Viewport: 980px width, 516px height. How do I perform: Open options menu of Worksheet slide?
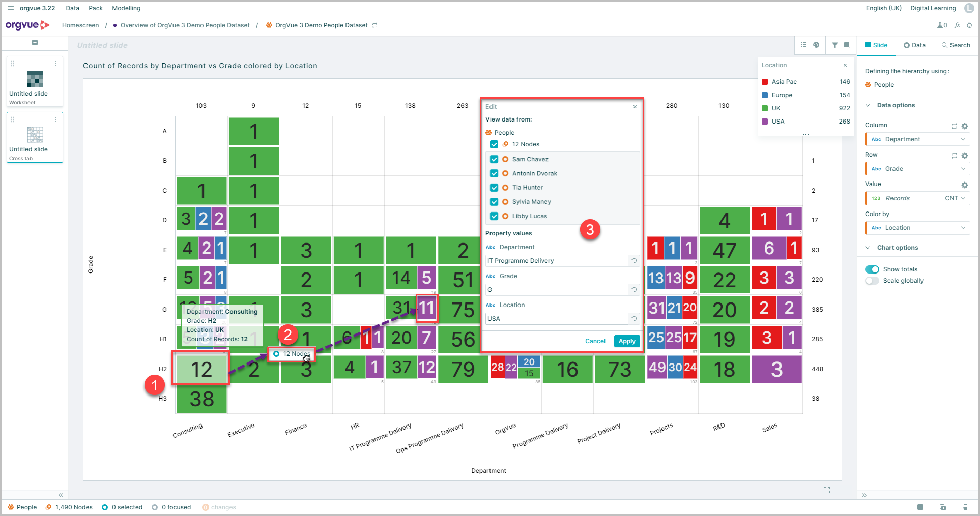(55, 64)
